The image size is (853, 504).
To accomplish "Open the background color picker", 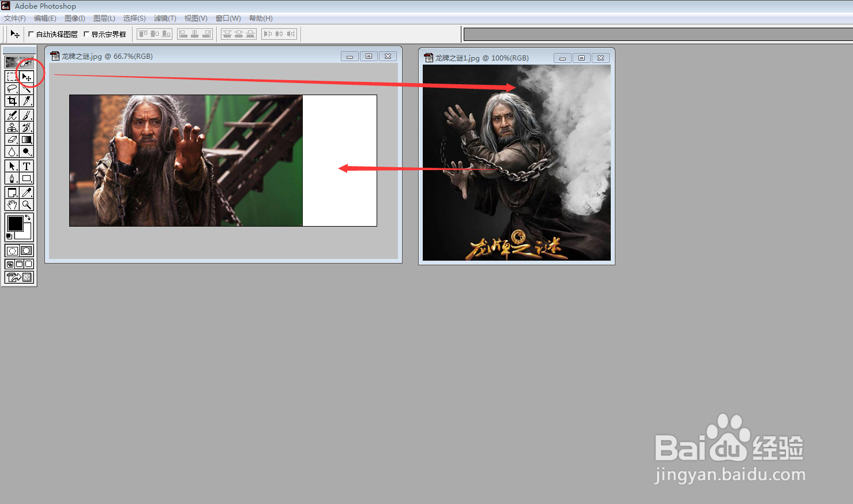I will click(27, 234).
